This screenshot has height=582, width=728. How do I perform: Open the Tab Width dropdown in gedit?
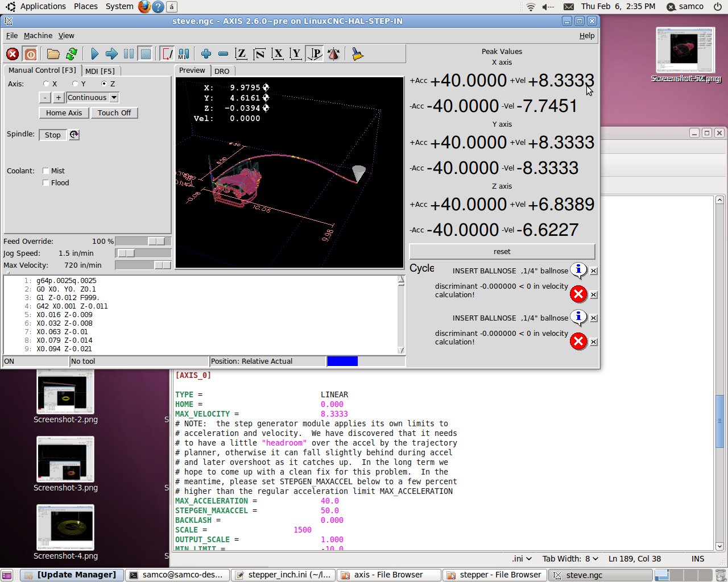coord(570,559)
